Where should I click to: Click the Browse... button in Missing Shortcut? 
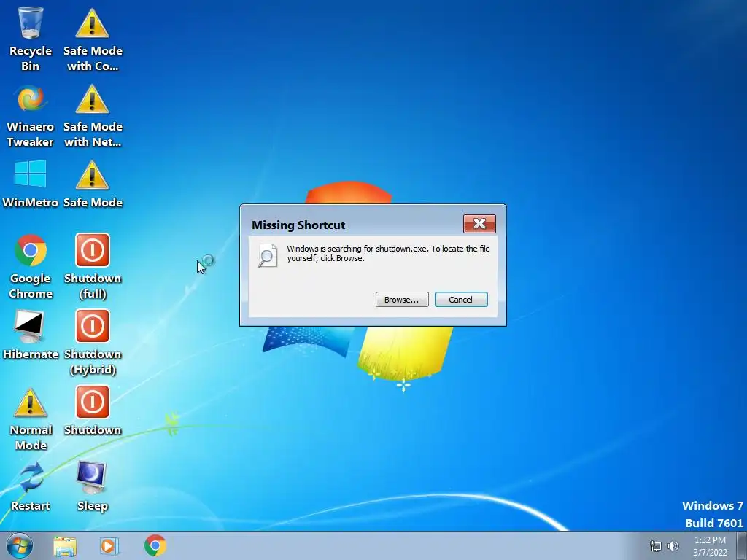(402, 300)
